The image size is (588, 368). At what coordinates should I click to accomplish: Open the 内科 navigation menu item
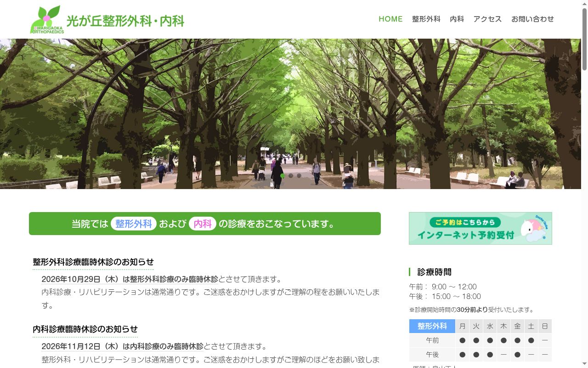coord(457,19)
